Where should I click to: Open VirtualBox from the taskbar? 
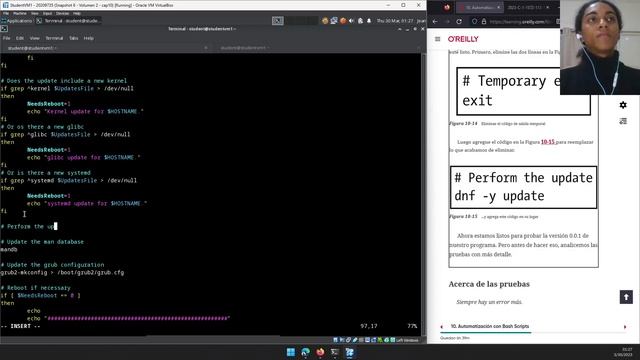pyautogui.click(x=349, y=352)
